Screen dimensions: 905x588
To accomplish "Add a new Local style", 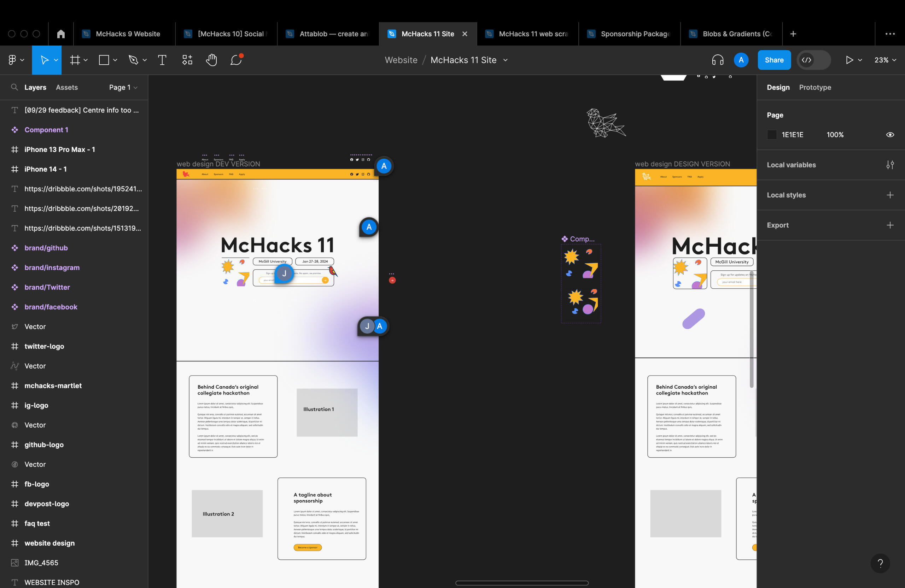I will [890, 195].
